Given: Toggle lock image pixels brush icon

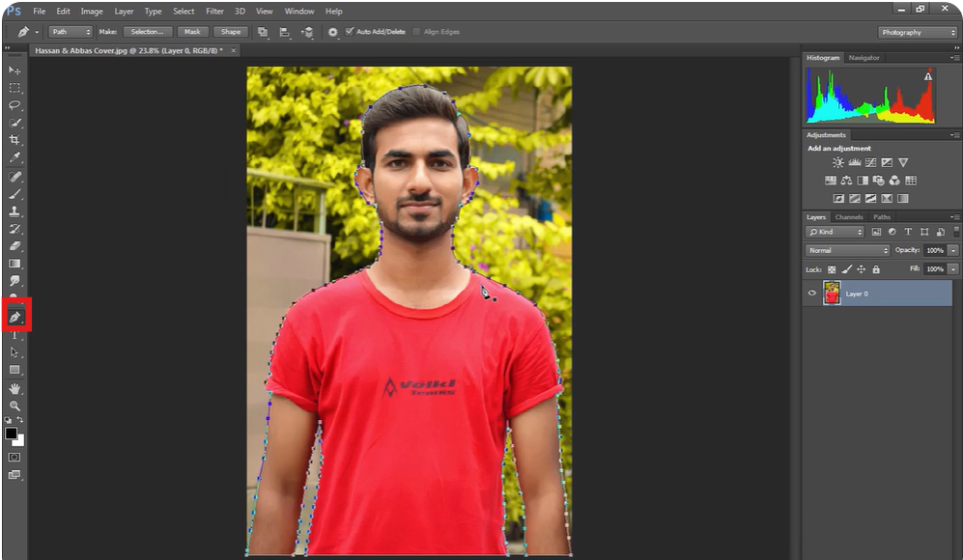Looking at the screenshot, I should (846, 269).
